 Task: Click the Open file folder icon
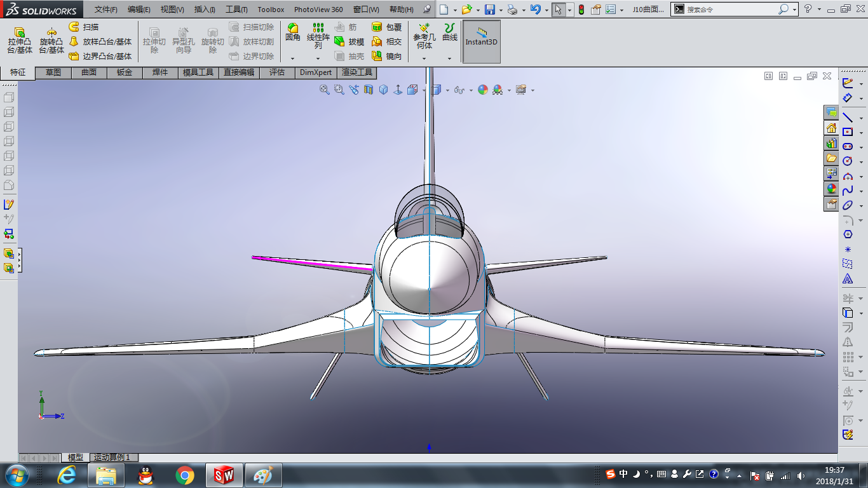click(x=467, y=10)
